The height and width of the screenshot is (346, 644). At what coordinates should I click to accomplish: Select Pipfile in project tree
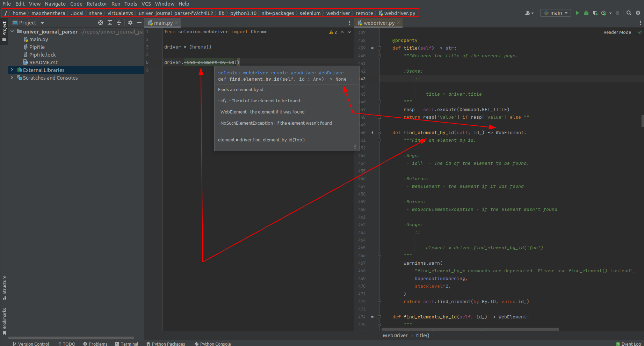point(34,47)
